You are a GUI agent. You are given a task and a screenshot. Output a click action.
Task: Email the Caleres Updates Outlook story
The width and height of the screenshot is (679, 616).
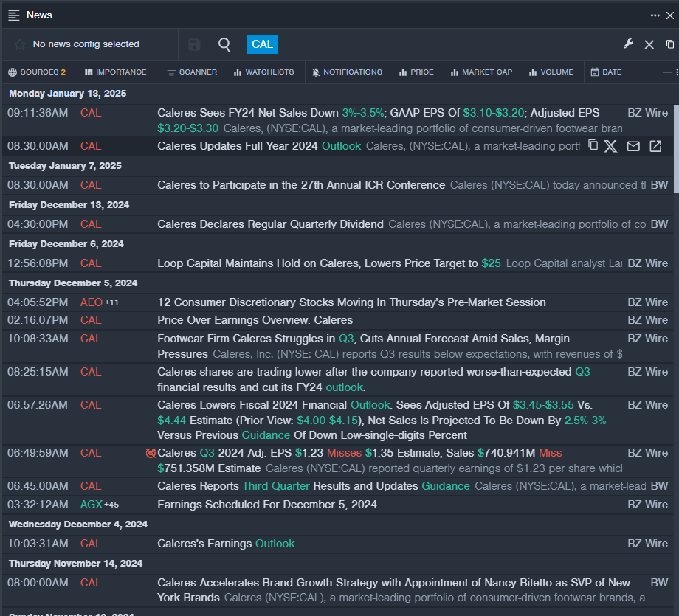pos(633,146)
